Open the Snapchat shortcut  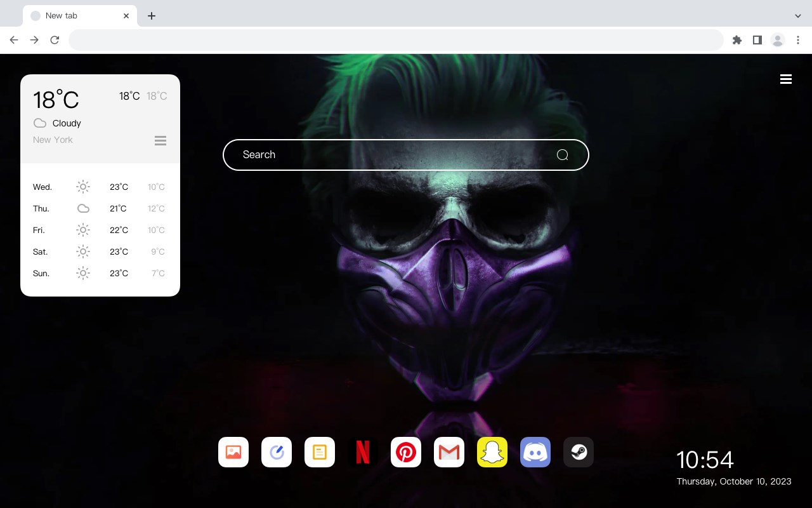(492, 452)
